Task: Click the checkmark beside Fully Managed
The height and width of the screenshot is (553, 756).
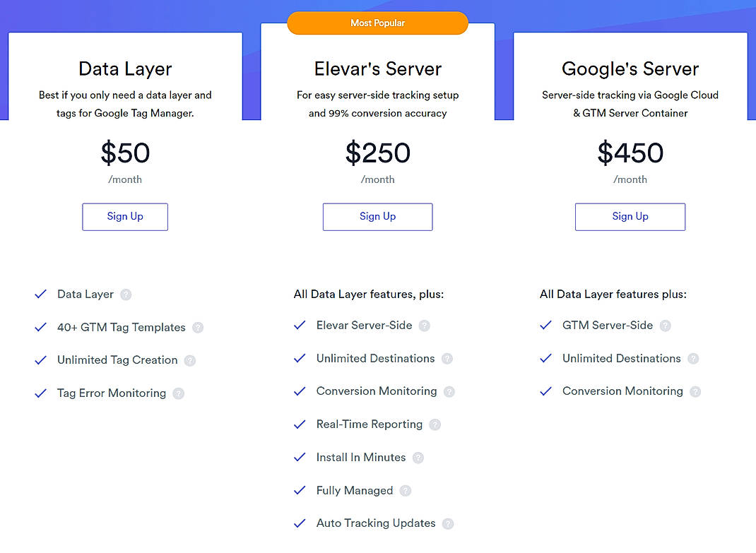Action: (300, 490)
